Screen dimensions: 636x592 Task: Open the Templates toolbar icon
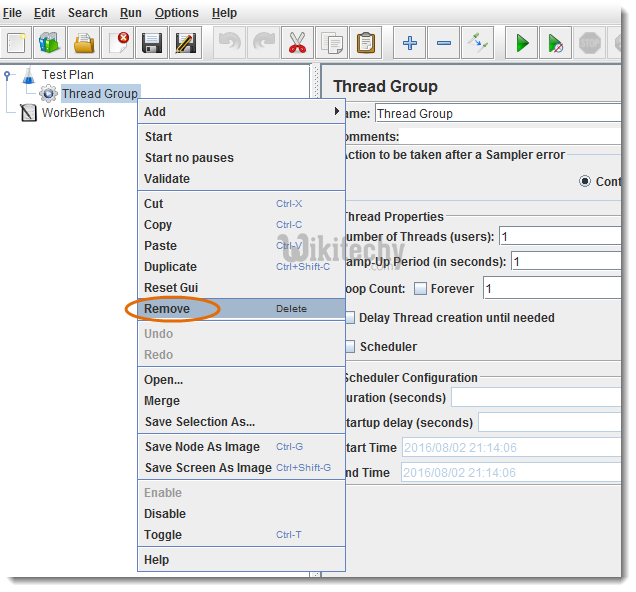tap(50, 43)
